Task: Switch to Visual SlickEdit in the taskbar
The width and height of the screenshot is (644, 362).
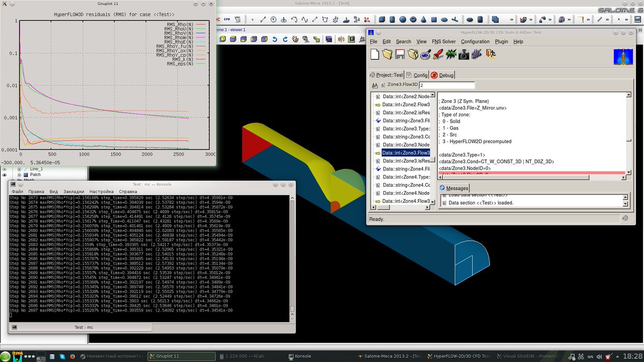Action: (529, 356)
